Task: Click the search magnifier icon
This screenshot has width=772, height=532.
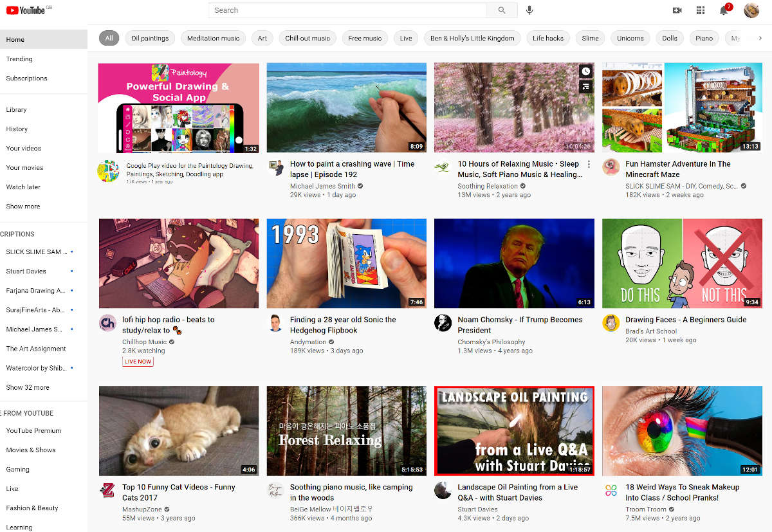Action: pyautogui.click(x=502, y=10)
